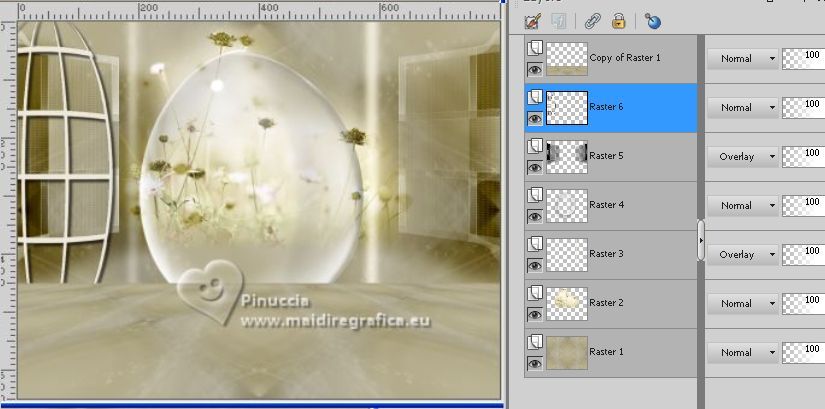Click raster layer type icon of Raster 3
Screen dimensions: 825x409
pyautogui.click(x=535, y=244)
